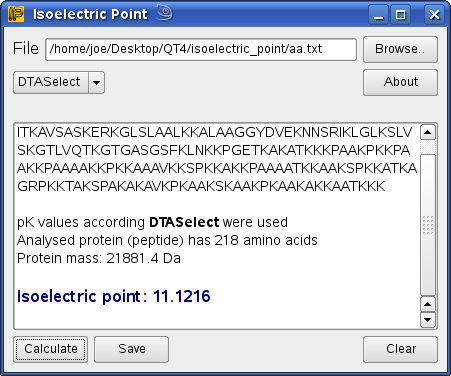Open the DTASelect pK values dropdown
Image resolution: width=451 pixels, height=376 pixels.
coord(59,82)
